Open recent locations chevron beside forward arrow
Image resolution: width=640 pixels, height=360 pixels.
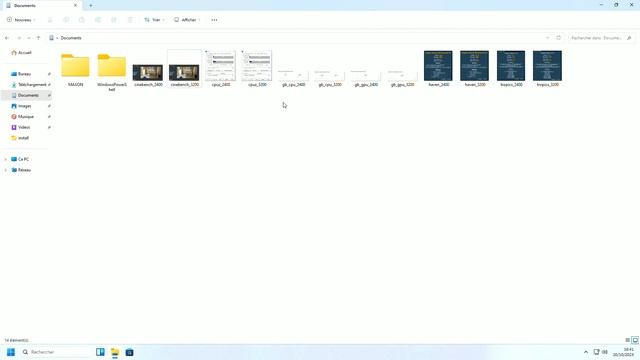click(29, 38)
